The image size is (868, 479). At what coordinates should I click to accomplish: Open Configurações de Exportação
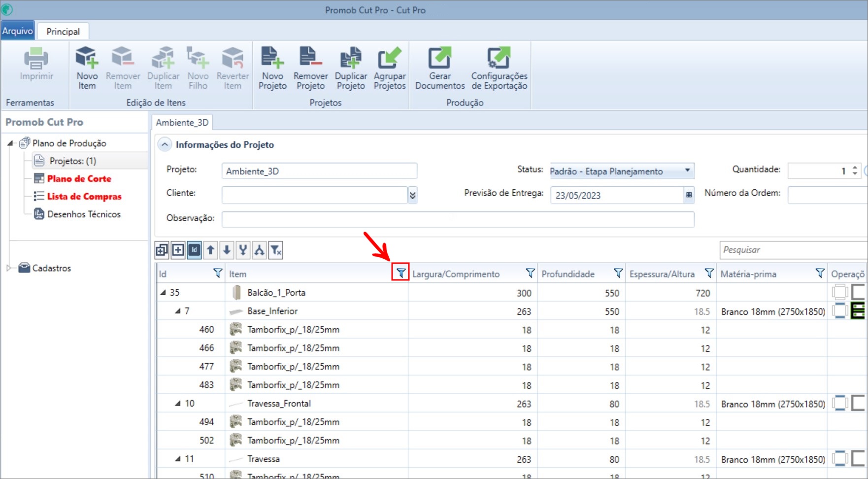tap(499, 68)
